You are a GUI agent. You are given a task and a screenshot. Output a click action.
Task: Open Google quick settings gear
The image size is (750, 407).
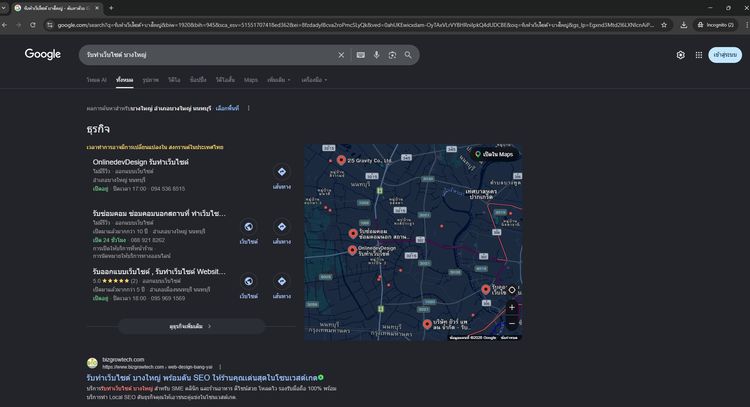680,55
